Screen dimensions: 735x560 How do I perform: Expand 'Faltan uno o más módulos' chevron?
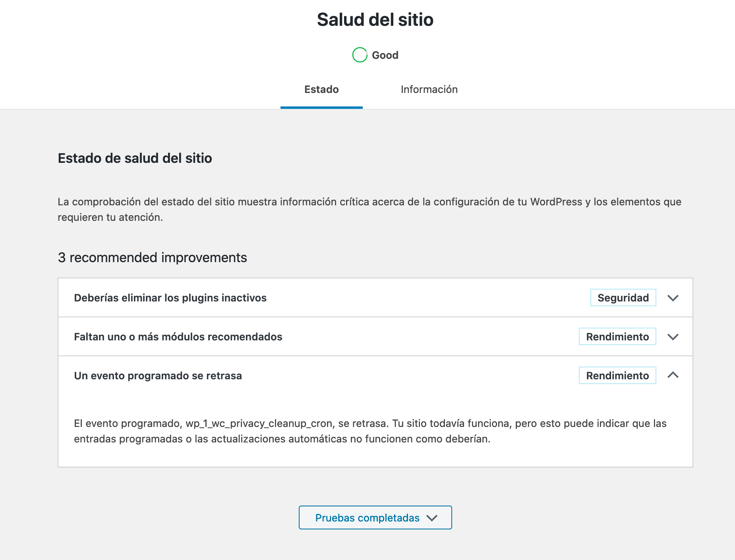pyautogui.click(x=673, y=337)
